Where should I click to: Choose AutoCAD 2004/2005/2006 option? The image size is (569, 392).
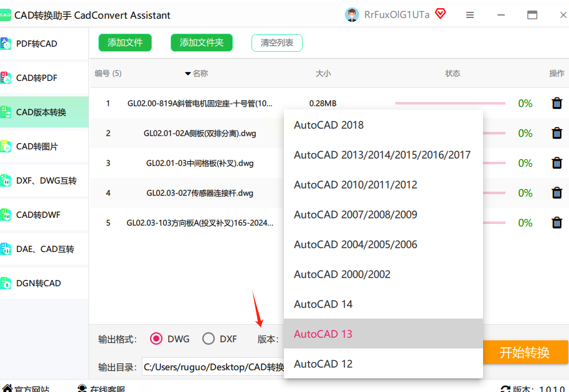(383, 245)
